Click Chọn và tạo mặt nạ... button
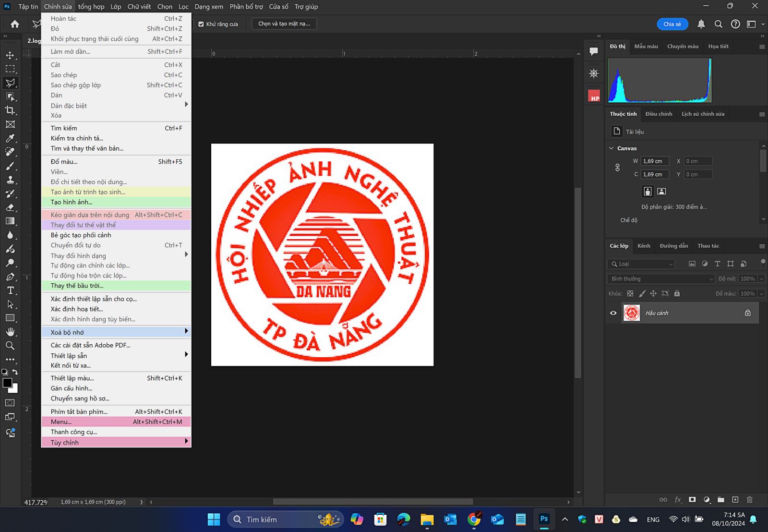The width and height of the screenshot is (768, 532). pyautogui.click(x=284, y=24)
